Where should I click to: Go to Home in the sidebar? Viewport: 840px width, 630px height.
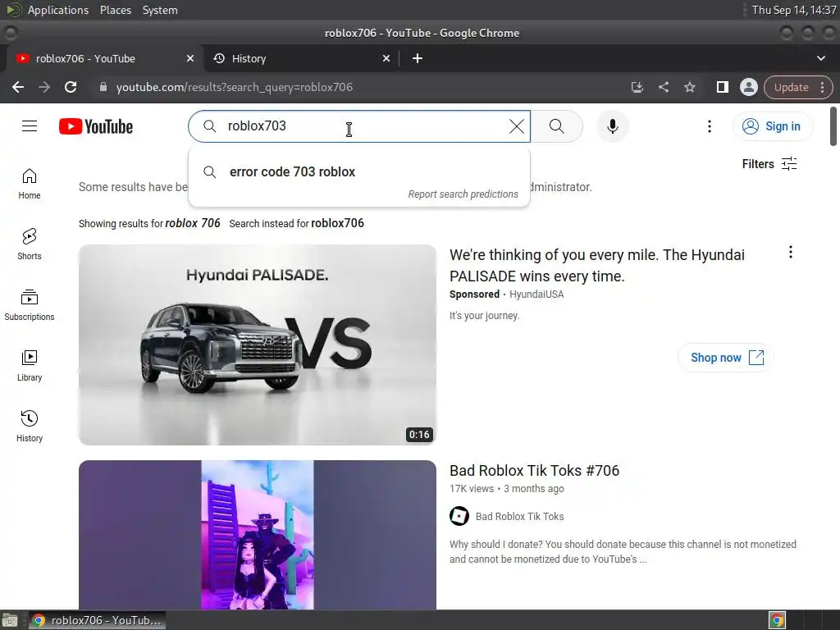point(30,185)
